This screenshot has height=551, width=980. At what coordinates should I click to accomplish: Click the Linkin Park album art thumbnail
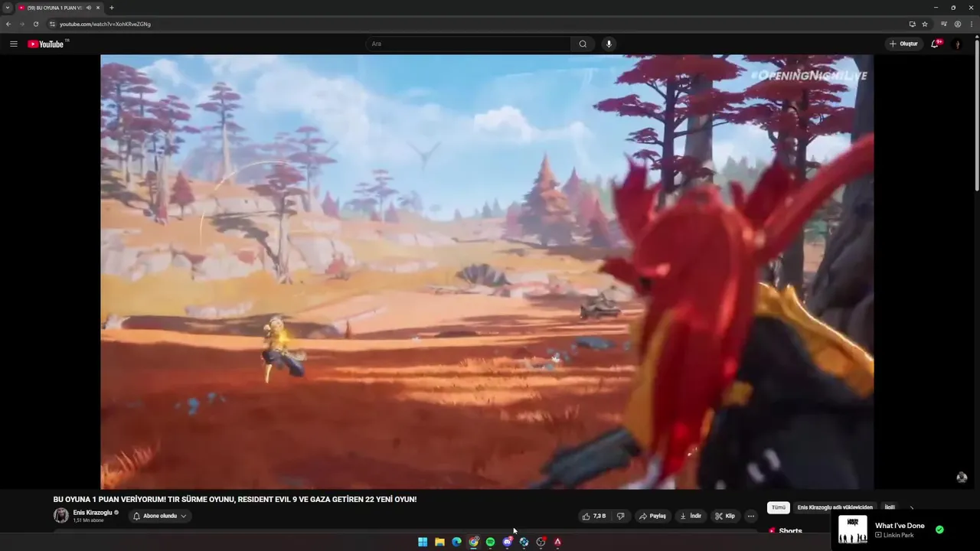[853, 530]
